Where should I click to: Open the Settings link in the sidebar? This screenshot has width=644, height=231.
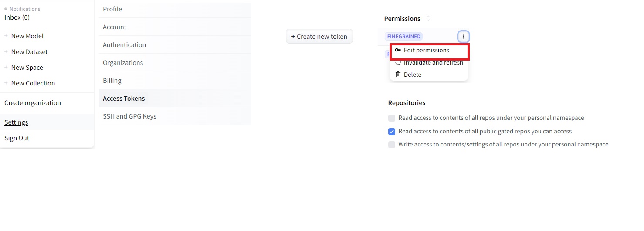pyautogui.click(x=16, y=122)
